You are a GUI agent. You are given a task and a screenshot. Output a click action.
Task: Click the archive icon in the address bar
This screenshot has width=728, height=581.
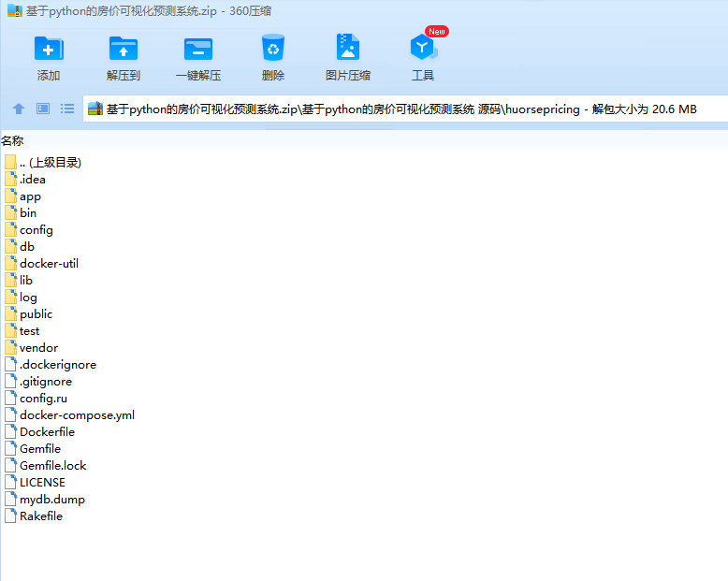point(95,109)
